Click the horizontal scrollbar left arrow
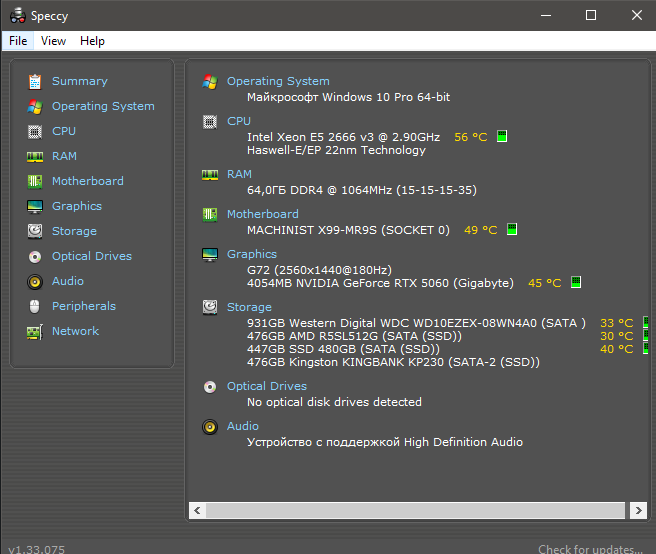This screenshot has height=554, width=656. click(x=197, y=510)
